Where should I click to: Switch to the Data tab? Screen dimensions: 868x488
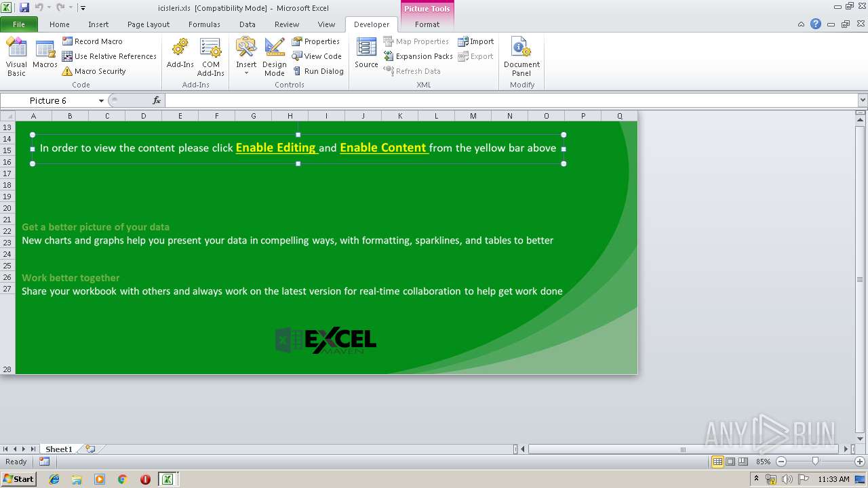click(x=248, y=24)
